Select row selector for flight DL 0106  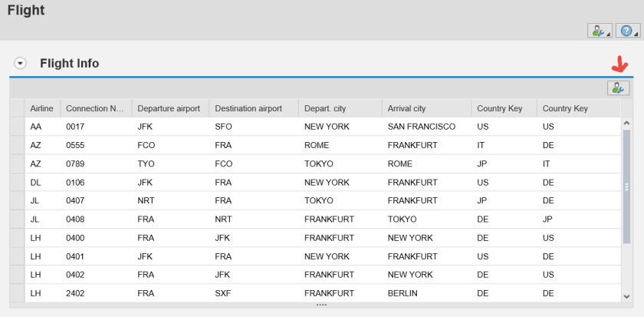(16, 182)
